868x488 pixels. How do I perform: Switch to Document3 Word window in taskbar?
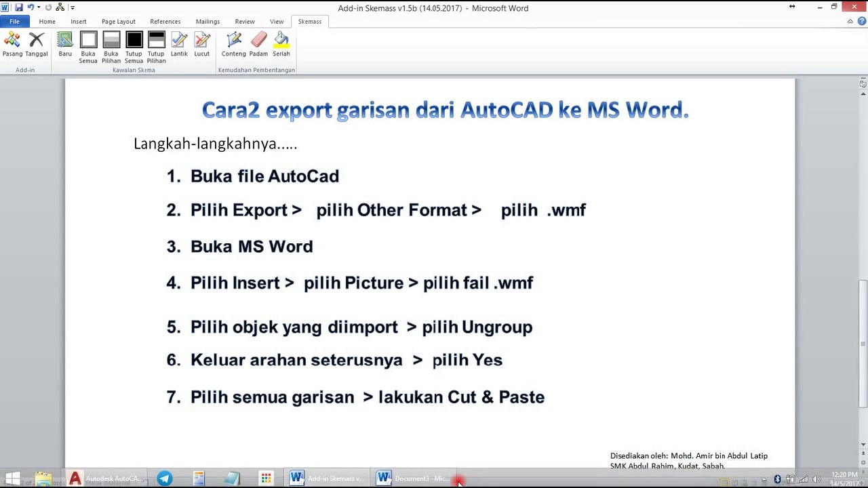414,479
